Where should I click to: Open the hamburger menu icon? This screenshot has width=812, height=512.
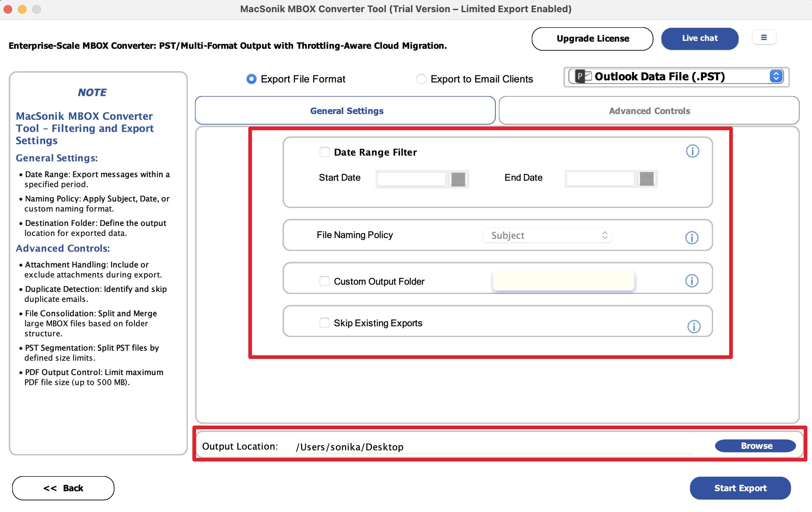pos(764,37)
